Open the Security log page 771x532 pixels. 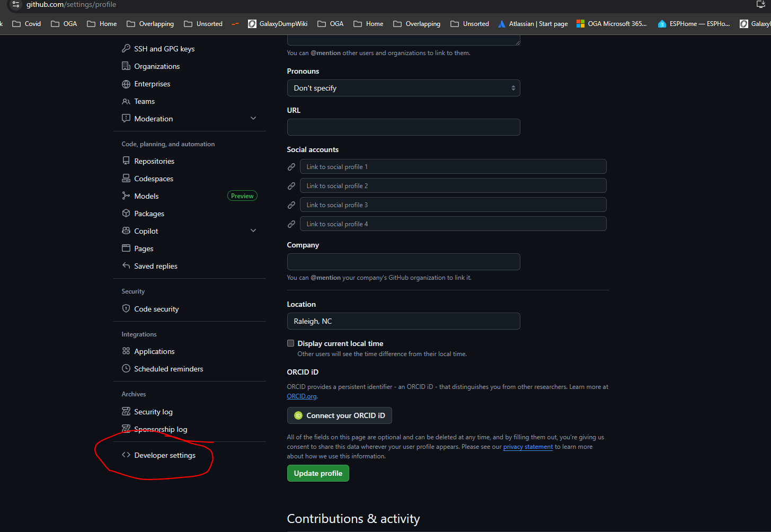pos(153,412)
